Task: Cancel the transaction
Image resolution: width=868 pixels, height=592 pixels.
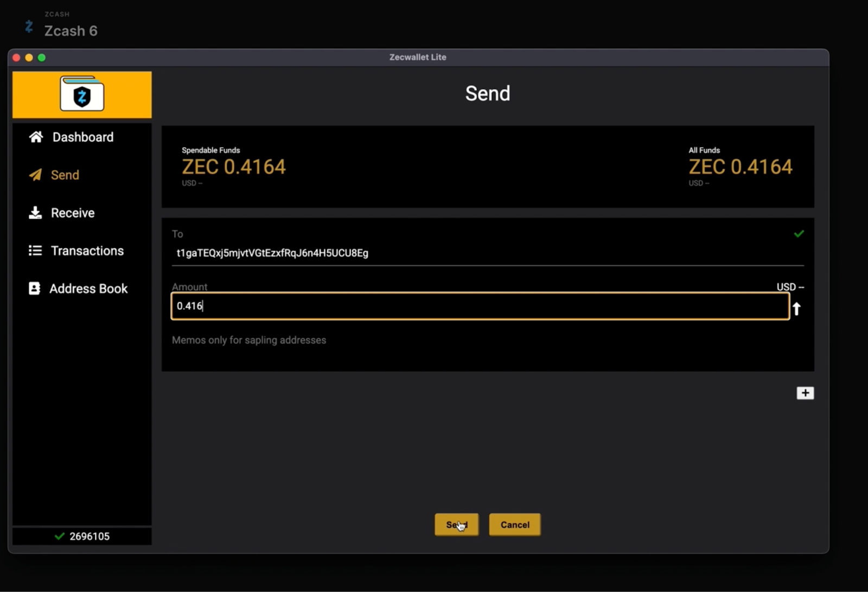Action: click(x=515, y=525)
